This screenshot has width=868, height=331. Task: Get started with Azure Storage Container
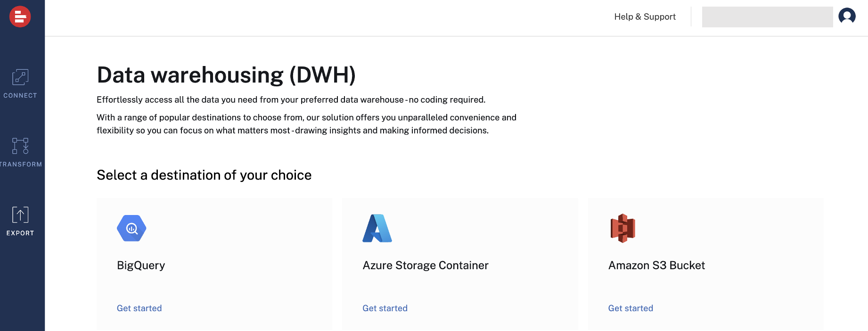coord(385,308)
